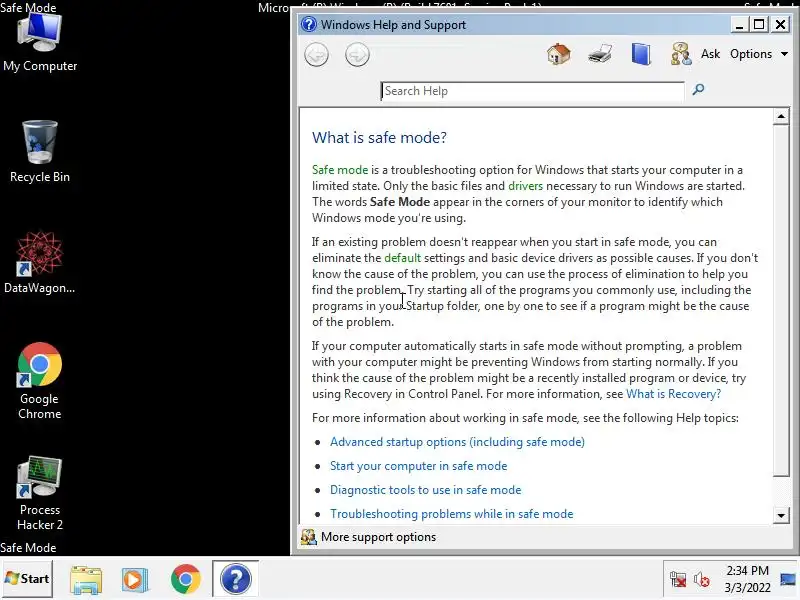
Task: Click the magnifier Search Help button
Action: [x=698, y=90]
